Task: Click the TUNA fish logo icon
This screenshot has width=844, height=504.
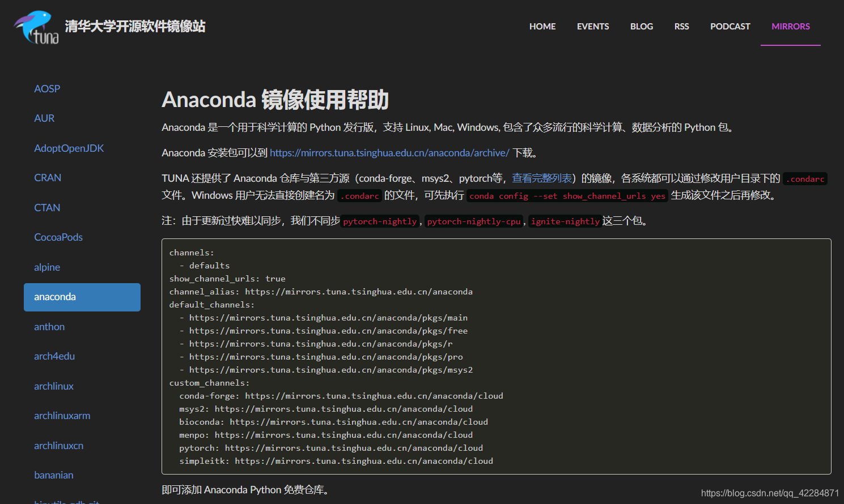Action: [36, 27]
